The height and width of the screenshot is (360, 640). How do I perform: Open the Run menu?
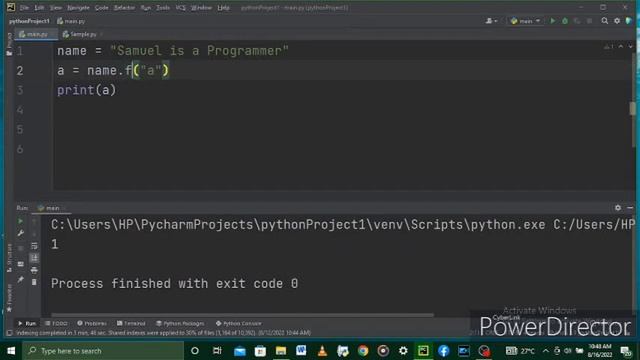(146, 8)
